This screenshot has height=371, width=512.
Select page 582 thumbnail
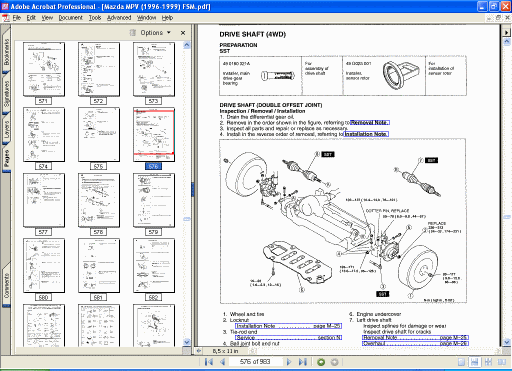tap(154, 266)
